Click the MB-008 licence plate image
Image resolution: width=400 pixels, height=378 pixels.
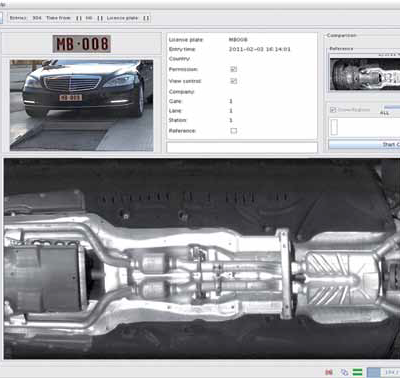[x=82, y=44]
